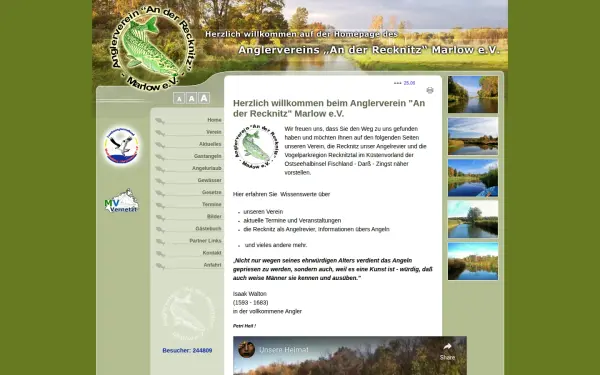
Task: Click the video channel avatar
Action: 246,349
